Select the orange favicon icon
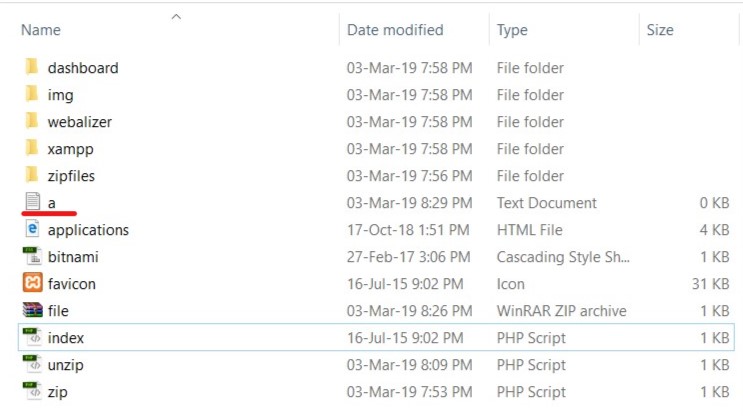This screenshot has width=743, height=420. [31, 284]
